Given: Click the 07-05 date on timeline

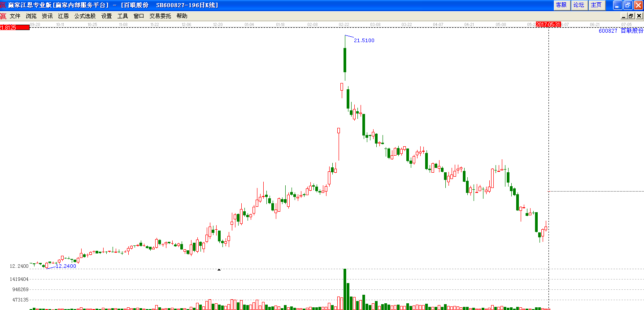Looking at the screenshot, I should pyautogui.click(x=627, y=24).
